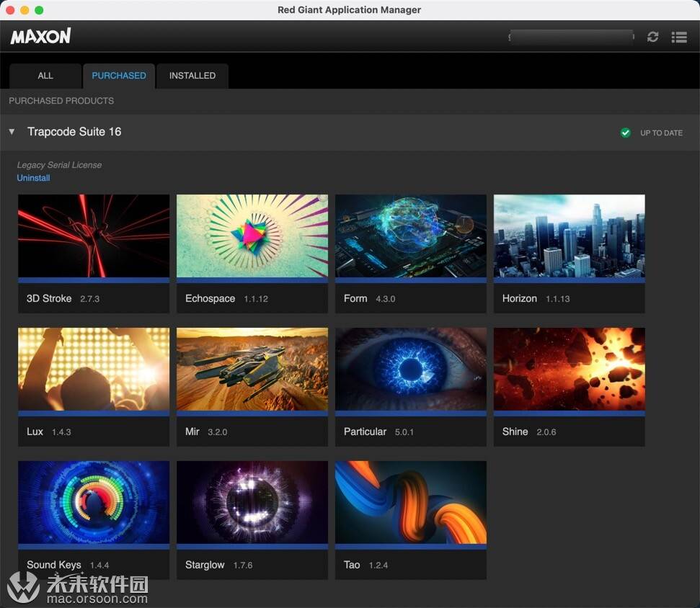700x608 pixels.
Task: Open the Particular eye thumbnail
Action: click(411, 369)
